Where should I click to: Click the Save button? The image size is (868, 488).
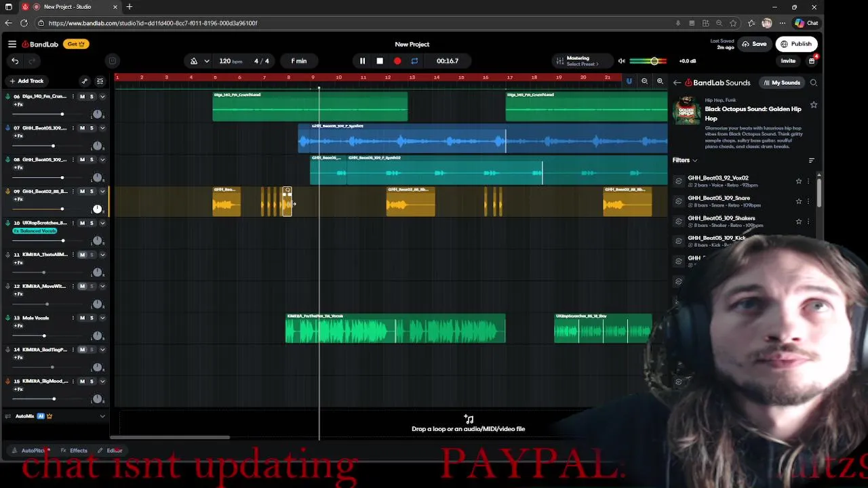point(755,44)
